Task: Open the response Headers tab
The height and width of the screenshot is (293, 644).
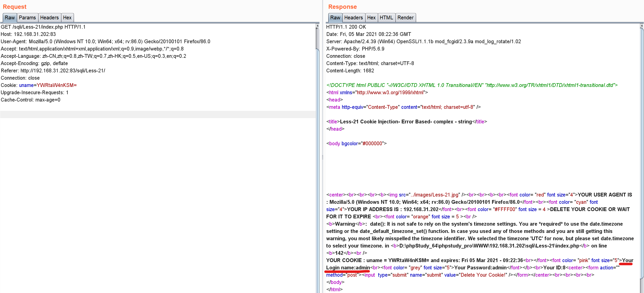Action: 353,18
